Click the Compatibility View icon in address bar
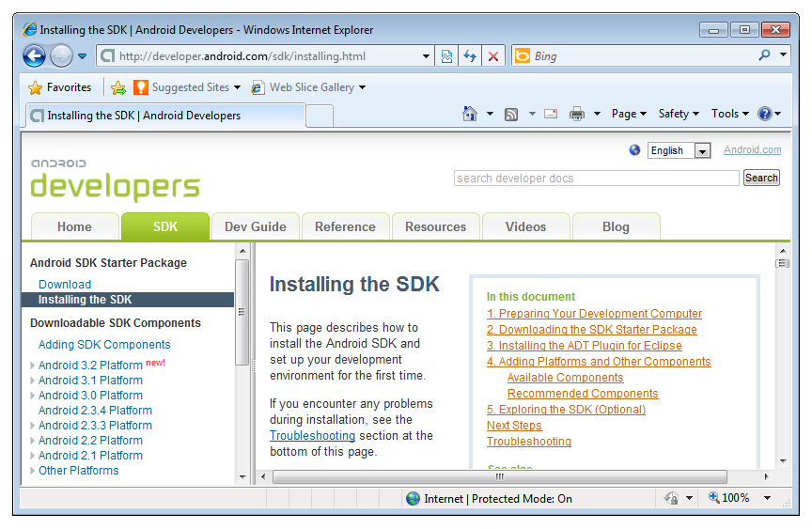Screen dimensions: 812x529 (x=446, y=55)
